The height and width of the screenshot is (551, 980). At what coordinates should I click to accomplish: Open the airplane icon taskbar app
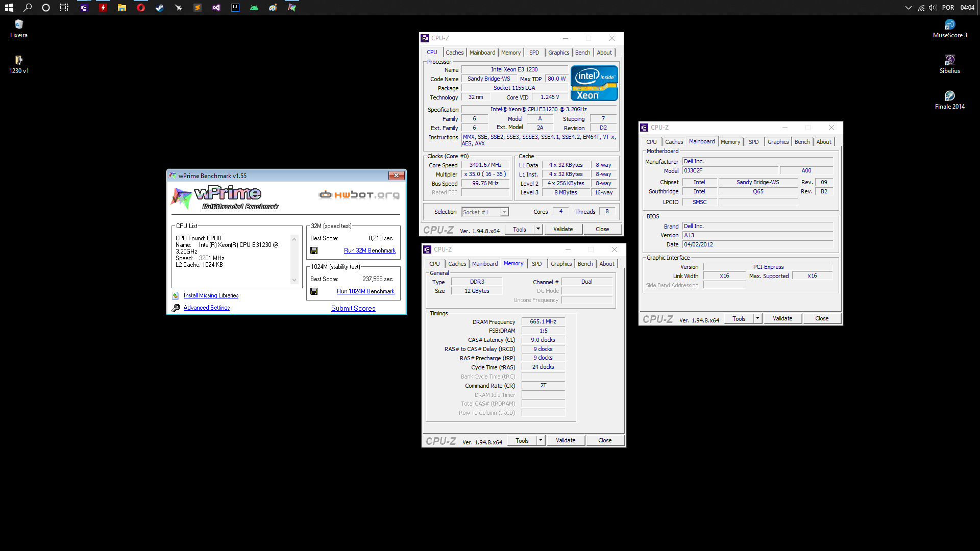tap(179, 8)
